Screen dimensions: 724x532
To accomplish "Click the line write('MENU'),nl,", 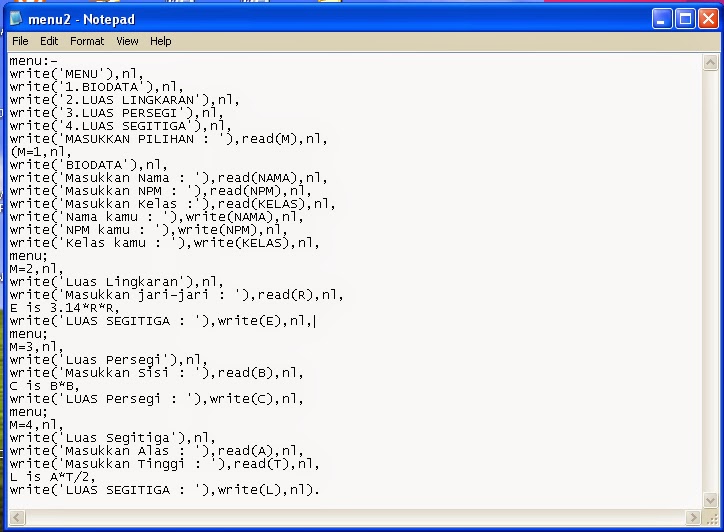I will [x=76, y=74].
